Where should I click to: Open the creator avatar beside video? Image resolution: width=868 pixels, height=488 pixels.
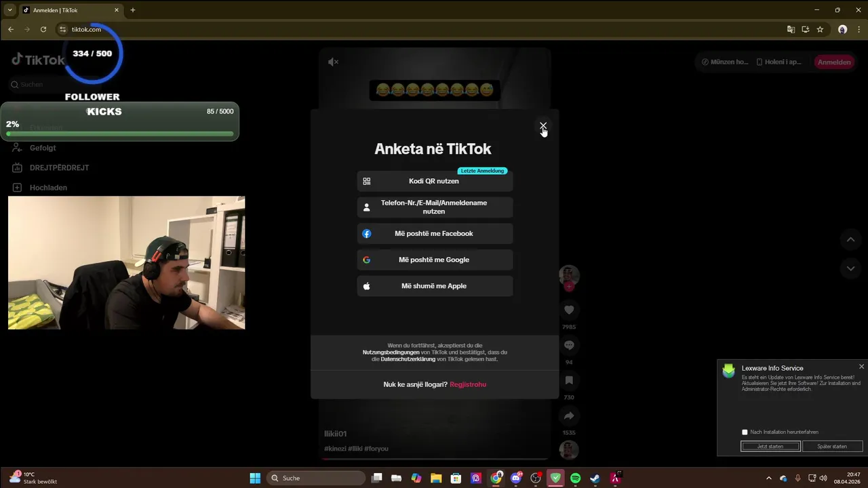point(569,274)
